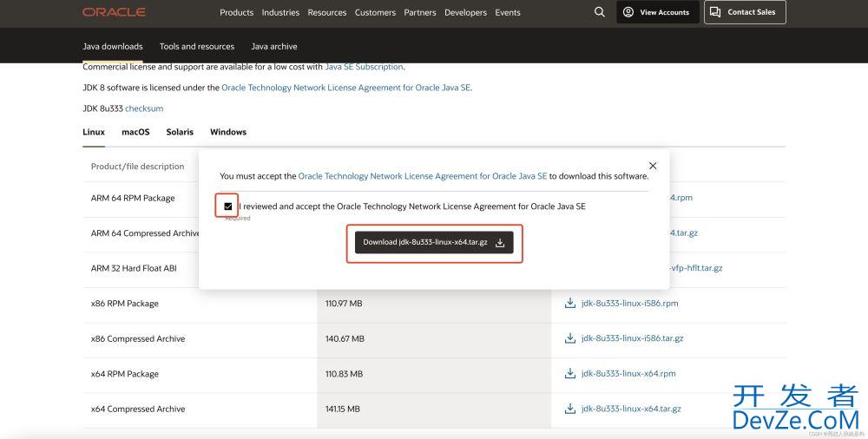Open the Partners menu
Viewport: 868px width, 439px height.
coord(420,12)
